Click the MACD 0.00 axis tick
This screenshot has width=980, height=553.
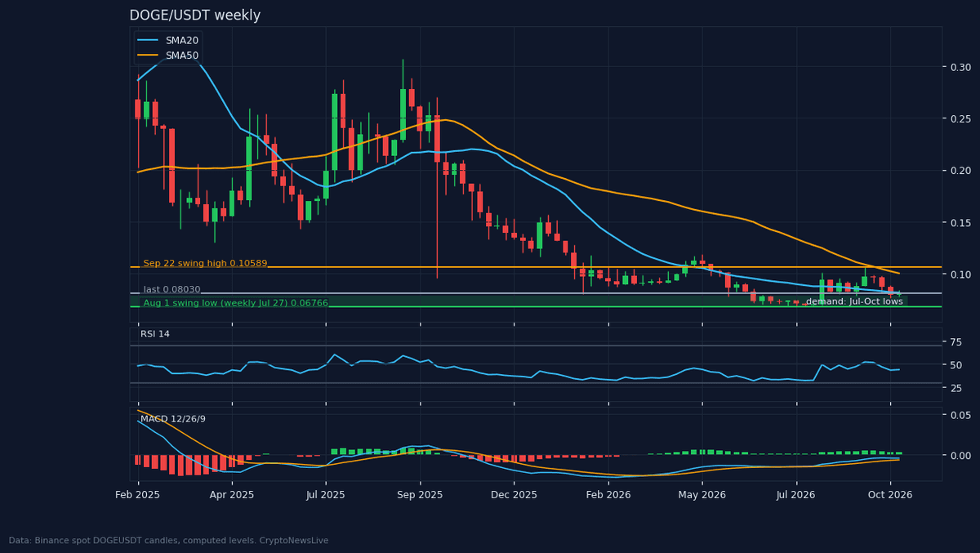tap(960, 456)
